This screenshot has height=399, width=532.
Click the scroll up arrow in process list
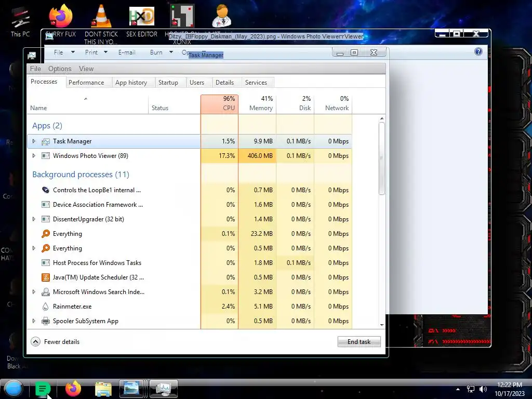(382, 118)
